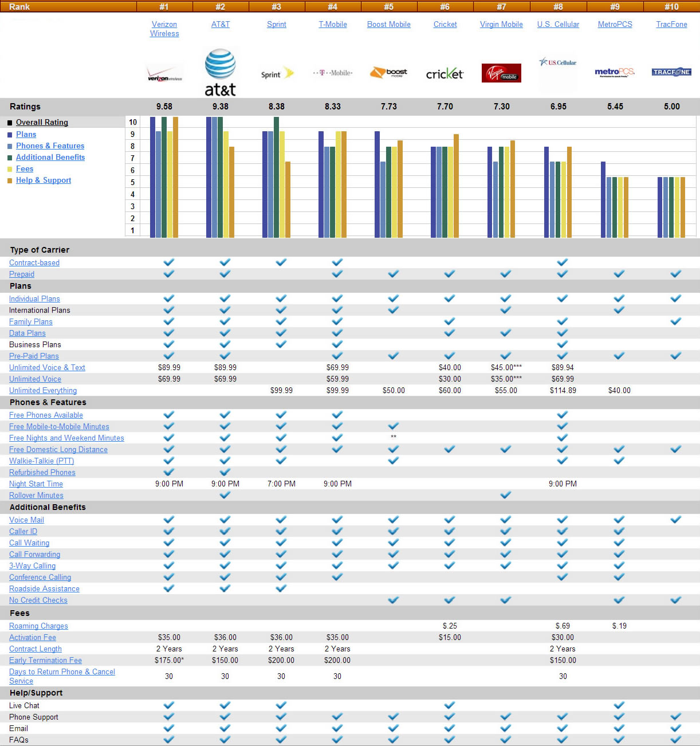
Task: Click the Free Nights and Weekend Minutes link
Action: (x=66, y=438)
